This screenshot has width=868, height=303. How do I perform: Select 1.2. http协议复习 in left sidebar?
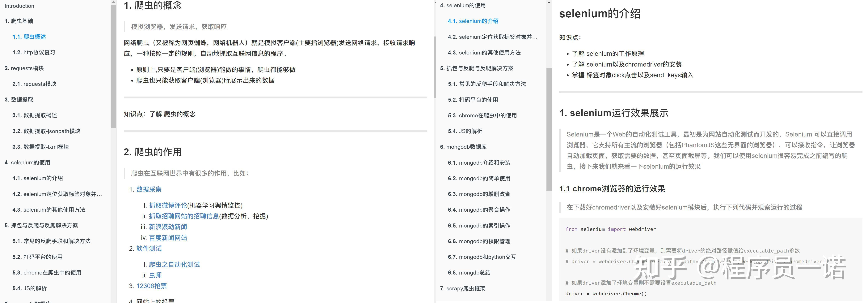click(x=34, y=52)
